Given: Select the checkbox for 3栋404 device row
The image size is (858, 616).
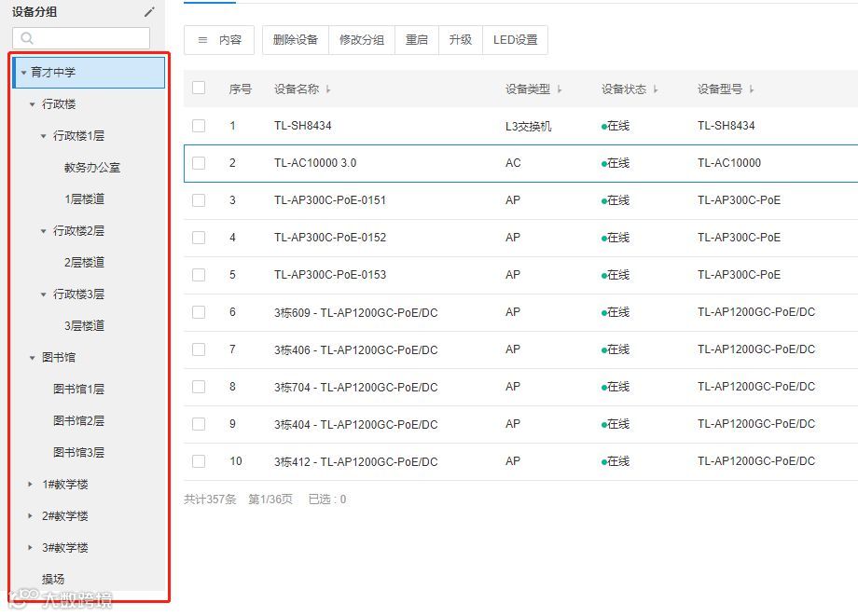Looking at the screenshot, I should [199, 424].
